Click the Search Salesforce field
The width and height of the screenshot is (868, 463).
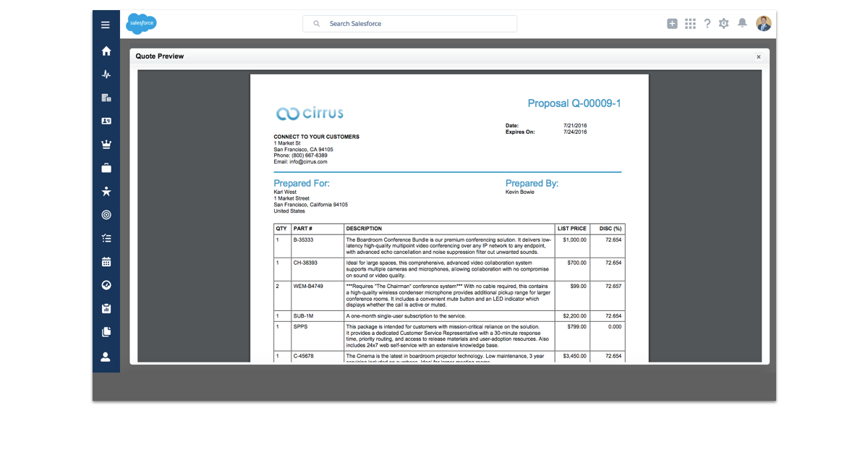tap(409, 24)
